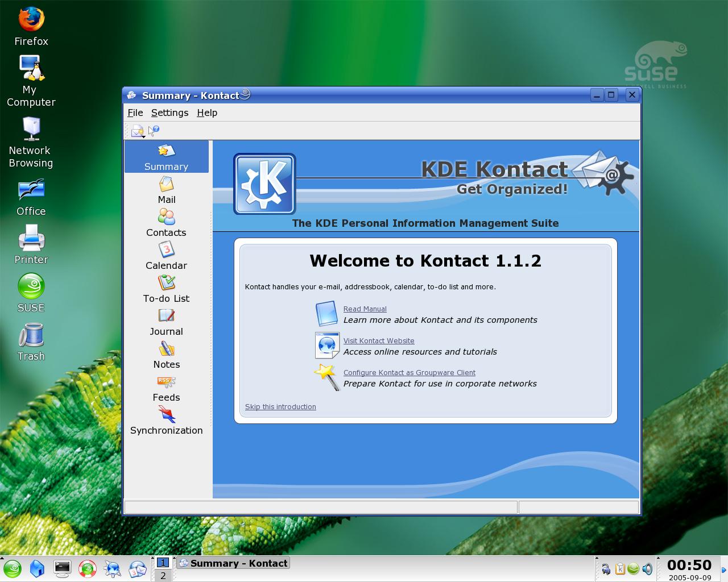Open the Printer desktop icon
This screenshot has height=582, width=728.
click(31, 244)
